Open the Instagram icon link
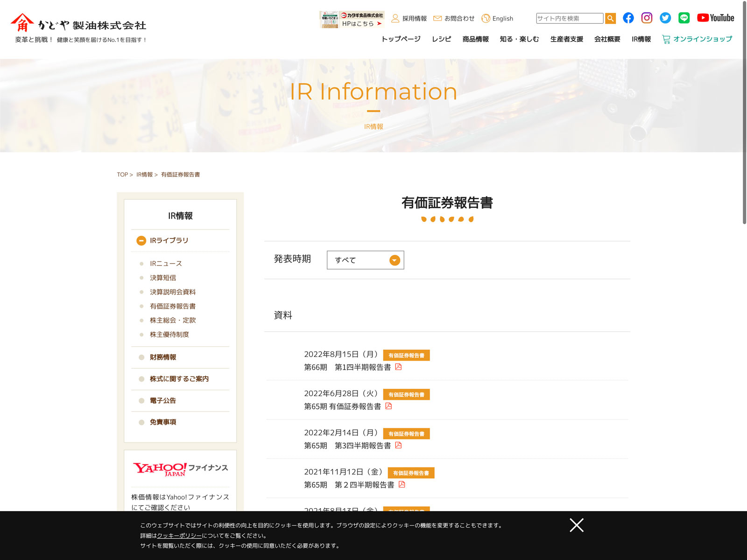The width and height of the screenshot is (747, 560). 647,18
